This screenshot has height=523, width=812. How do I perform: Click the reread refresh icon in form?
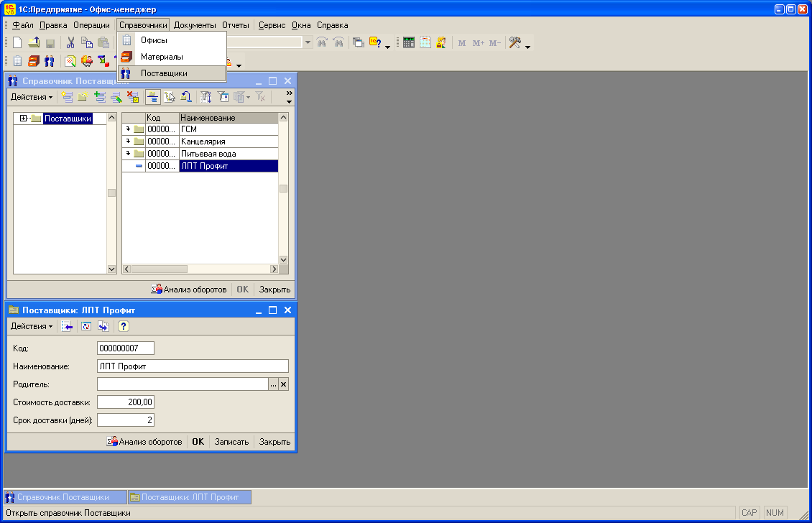[86, 326]
